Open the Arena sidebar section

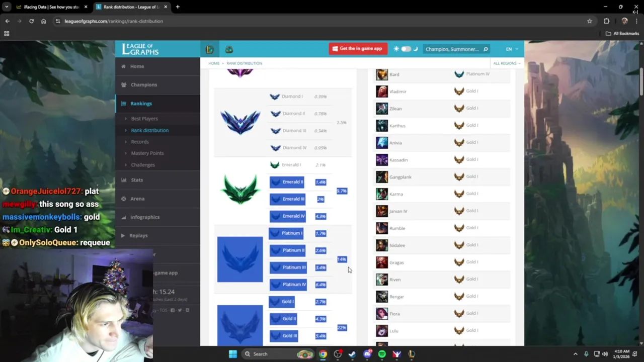click(157, 199)
